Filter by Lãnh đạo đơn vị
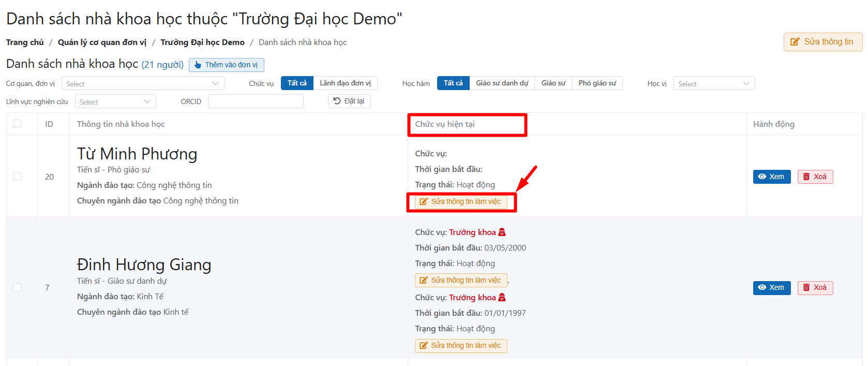This screenshot has height=366, width=868. pos(345,83)
